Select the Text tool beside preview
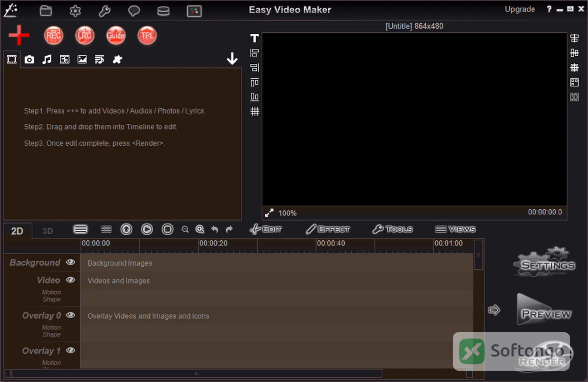 (x=254, y=38)
